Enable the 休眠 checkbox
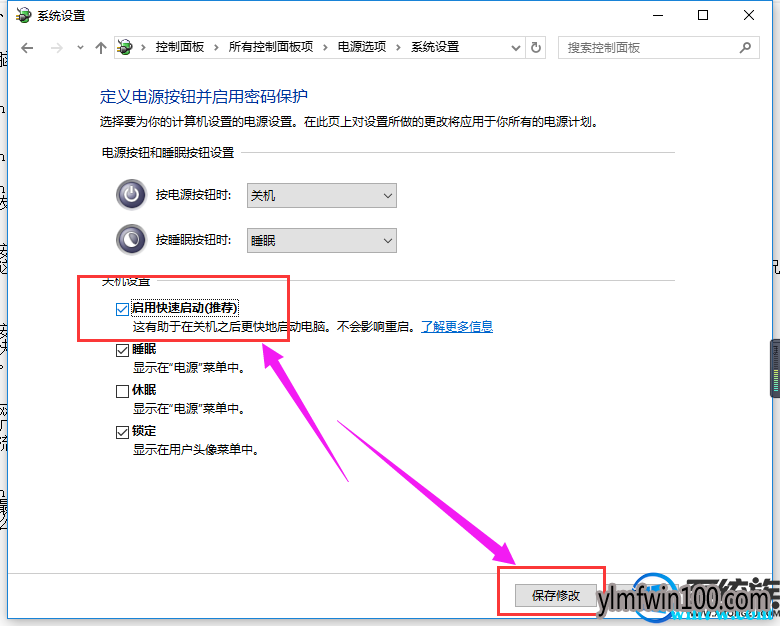This screenshot has width=780, height=626. pyautogui.click(x=122, y=391)
